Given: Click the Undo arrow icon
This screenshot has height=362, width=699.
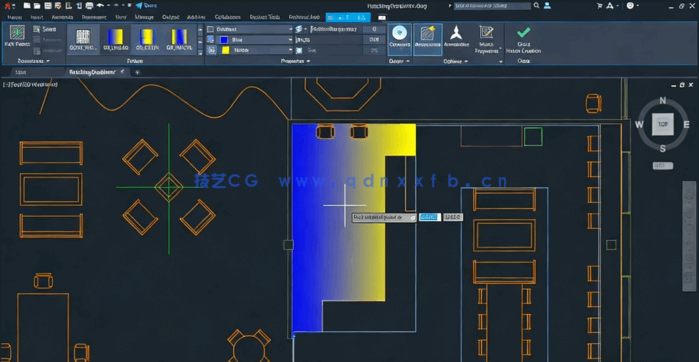Looking at the screenshot, I should [100, 6].
